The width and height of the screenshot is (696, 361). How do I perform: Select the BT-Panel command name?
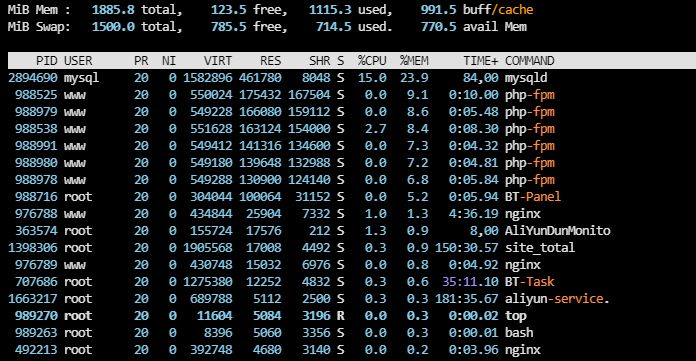pos(533,197)
